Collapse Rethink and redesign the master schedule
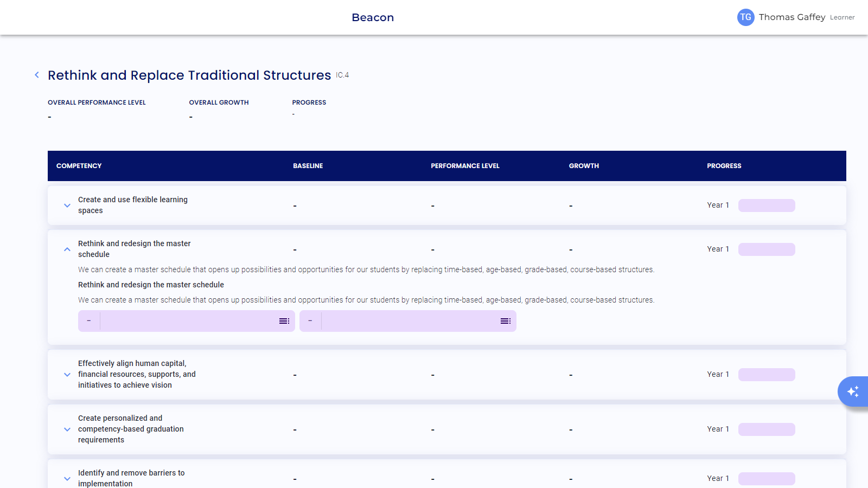 pos(67,249)
